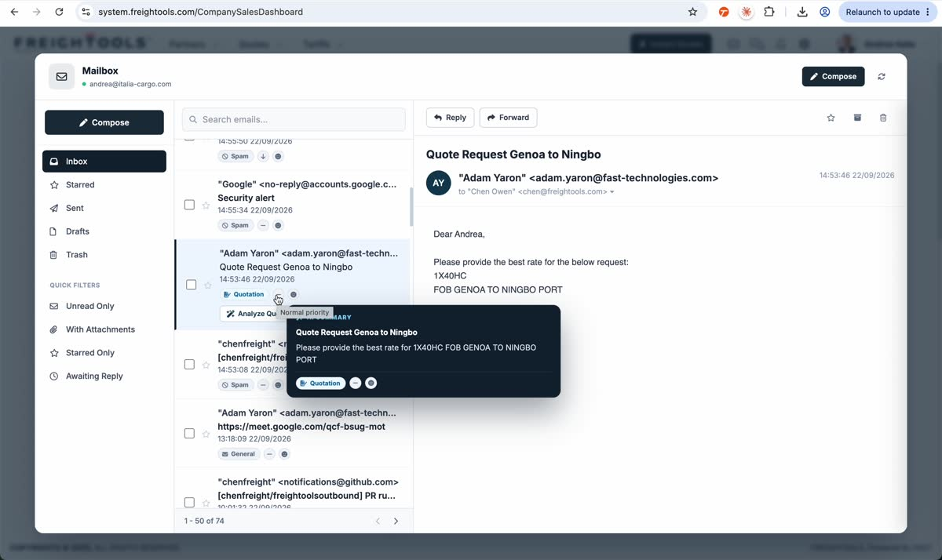Reload the browser page

tap(60, 12)
